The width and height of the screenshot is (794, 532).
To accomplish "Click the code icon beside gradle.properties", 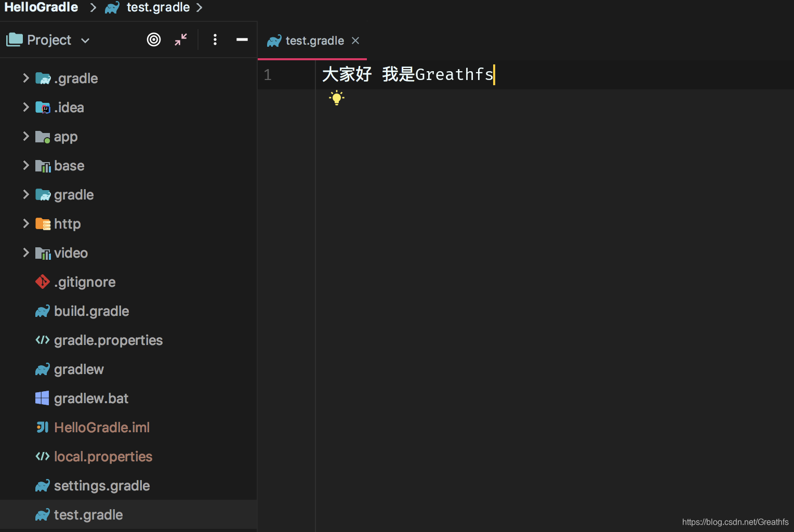I will [43, 340].
